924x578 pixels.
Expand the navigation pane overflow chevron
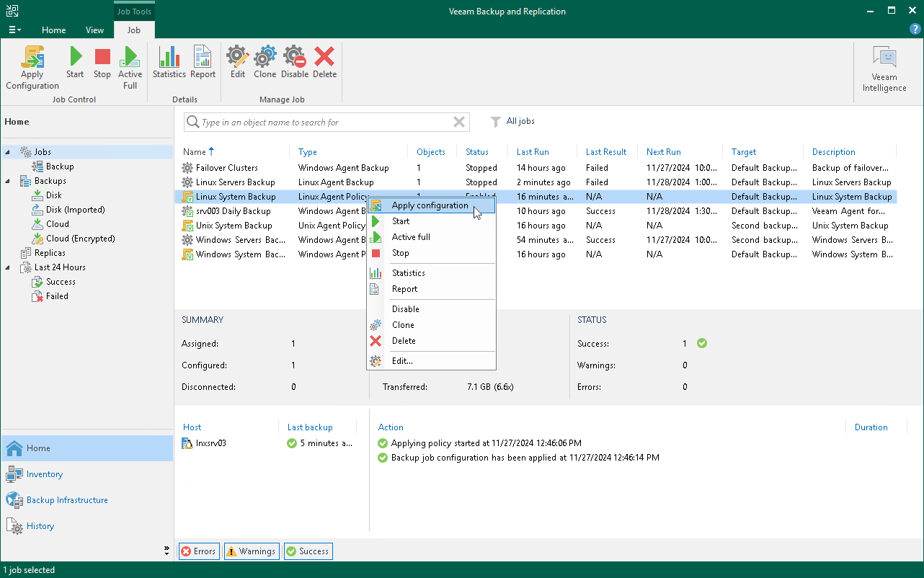167,551
